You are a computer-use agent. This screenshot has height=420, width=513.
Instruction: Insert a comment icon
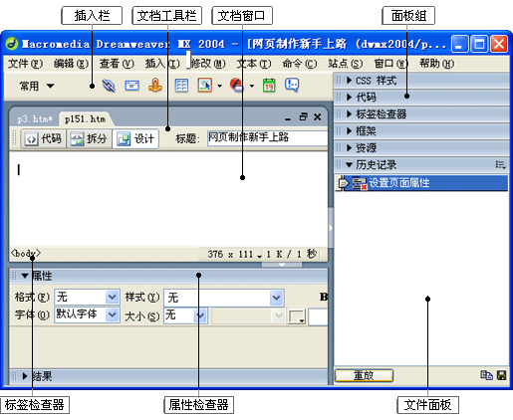tap(292, 86)
